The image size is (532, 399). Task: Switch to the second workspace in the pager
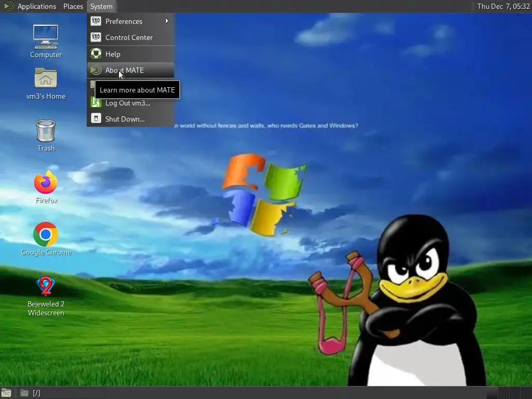point(504,393)
